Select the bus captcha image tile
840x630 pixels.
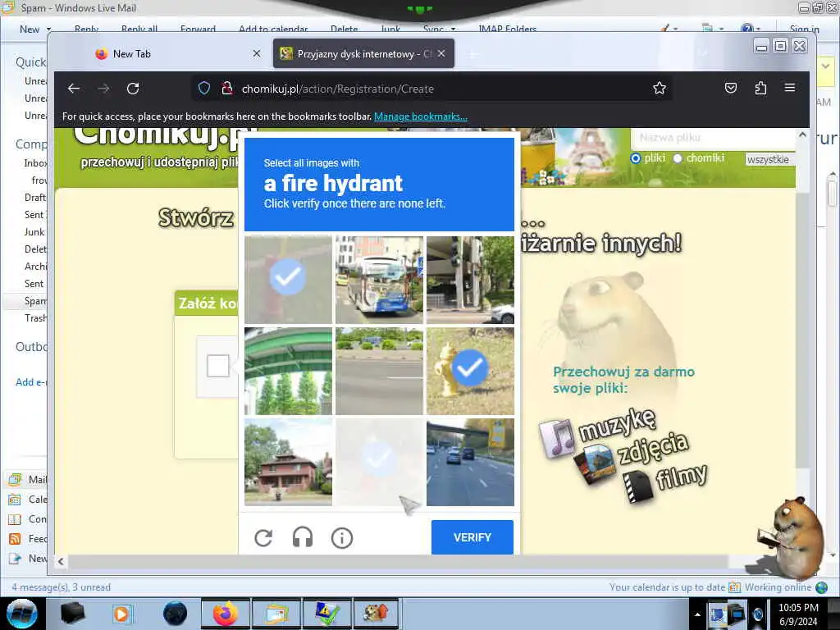point(379,280)
